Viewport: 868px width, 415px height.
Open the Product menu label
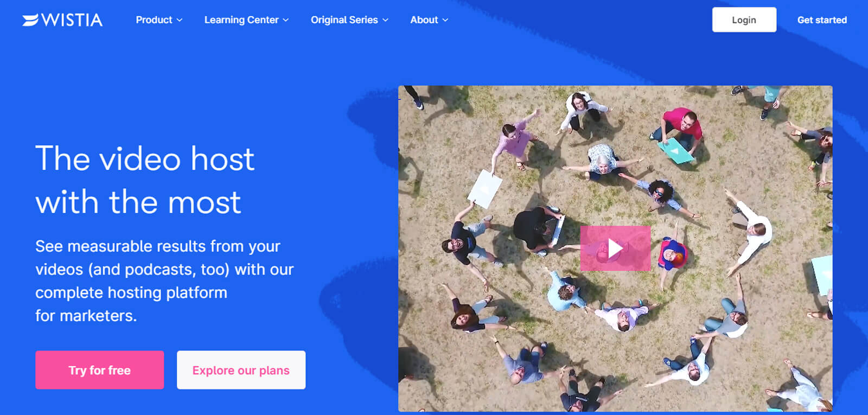coord(154,20)
